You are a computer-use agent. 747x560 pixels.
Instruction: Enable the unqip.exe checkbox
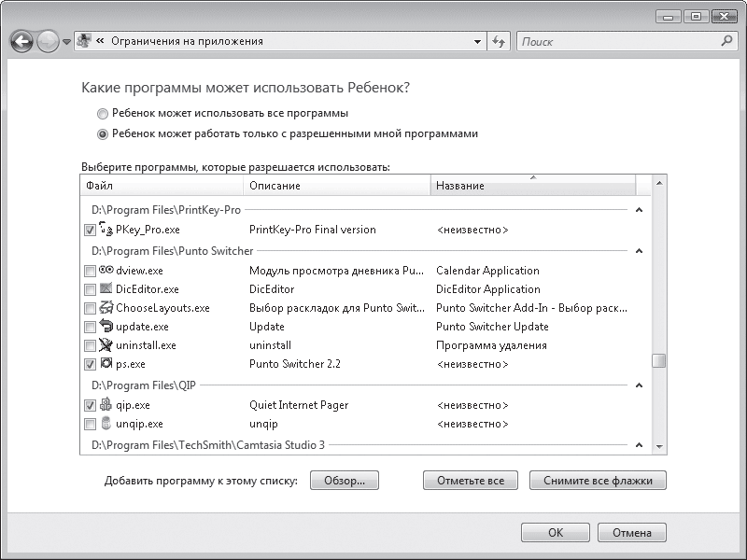(90, 424)
